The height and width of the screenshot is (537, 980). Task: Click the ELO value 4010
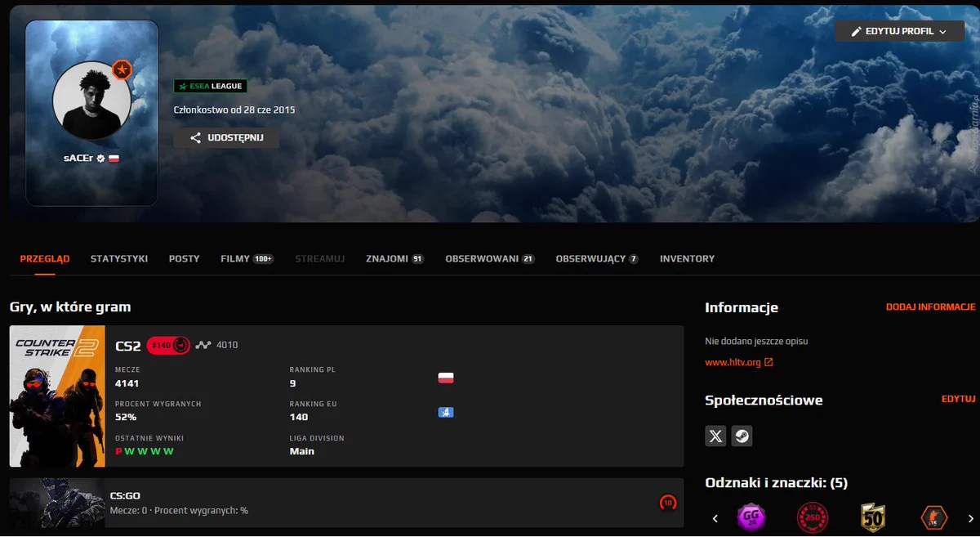click(x=227, y=345)
